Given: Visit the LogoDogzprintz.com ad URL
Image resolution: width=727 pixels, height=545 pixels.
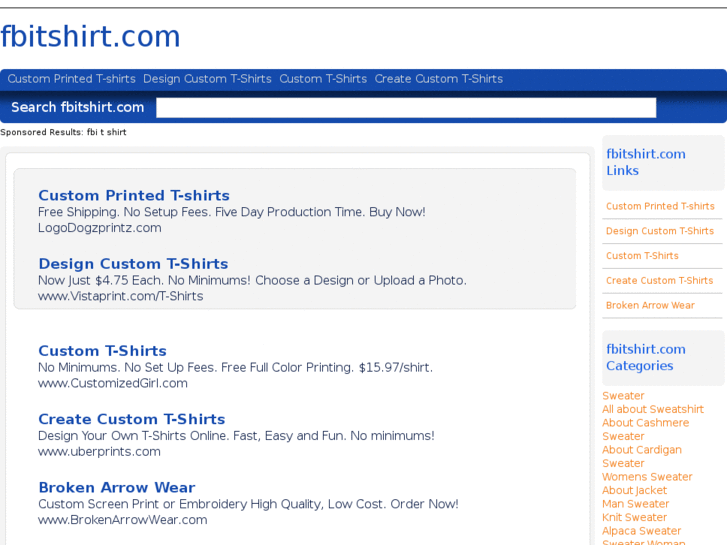Looking at the screenshot, I should (100, 228).
